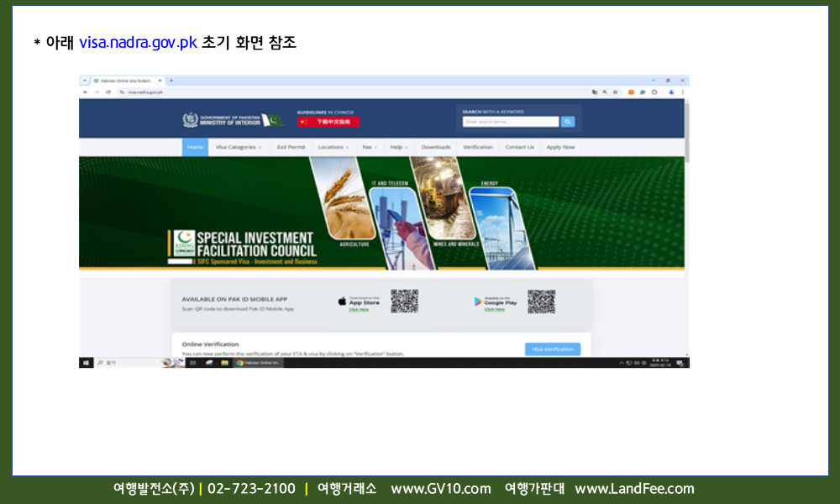Open the Verification menu item
Screen dimensions: 840x504
[x=478, y=147]
